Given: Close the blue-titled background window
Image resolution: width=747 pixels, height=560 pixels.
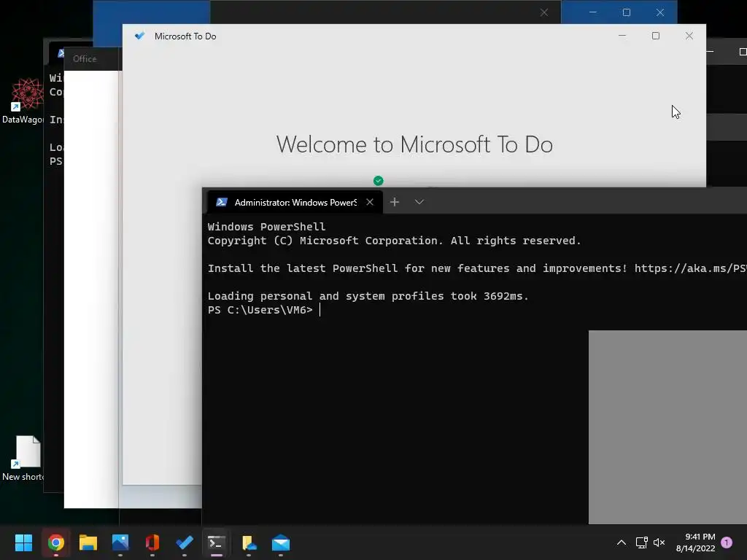Looking at the screenshot, I should tap(659, 12).
